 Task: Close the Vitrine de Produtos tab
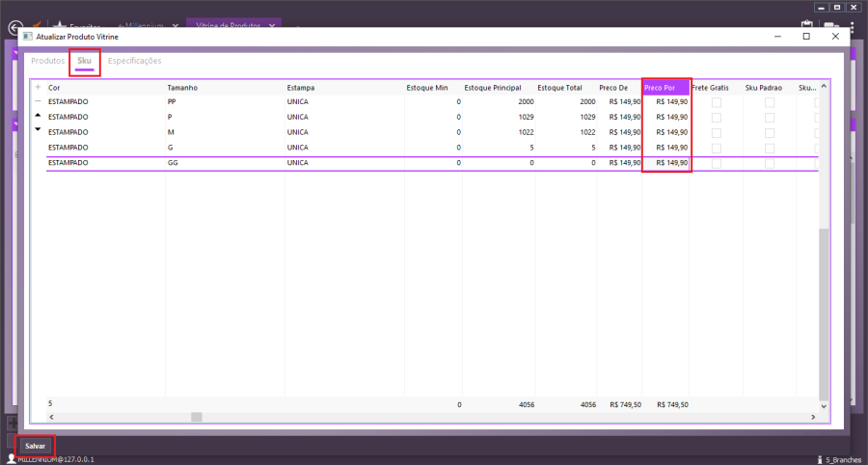point(272,26)
